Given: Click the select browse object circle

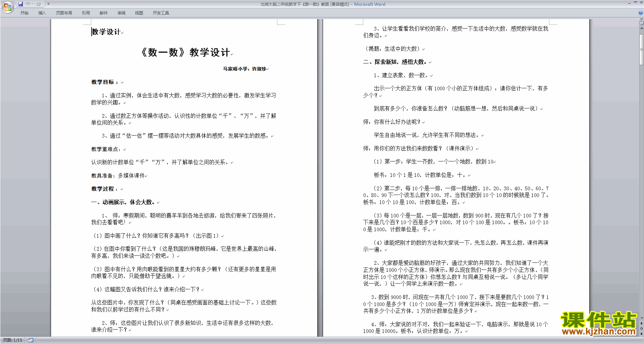Looking at the screenshot, I should pos(642,328).
